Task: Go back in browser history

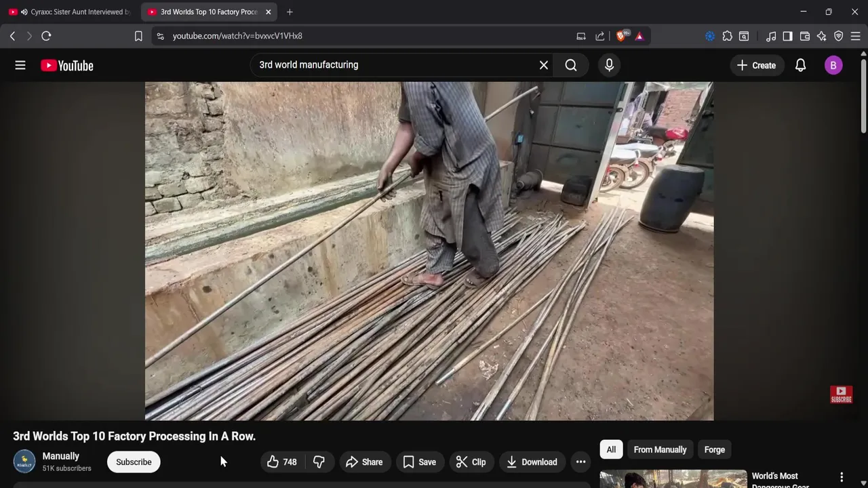Action: click(12, 36)
